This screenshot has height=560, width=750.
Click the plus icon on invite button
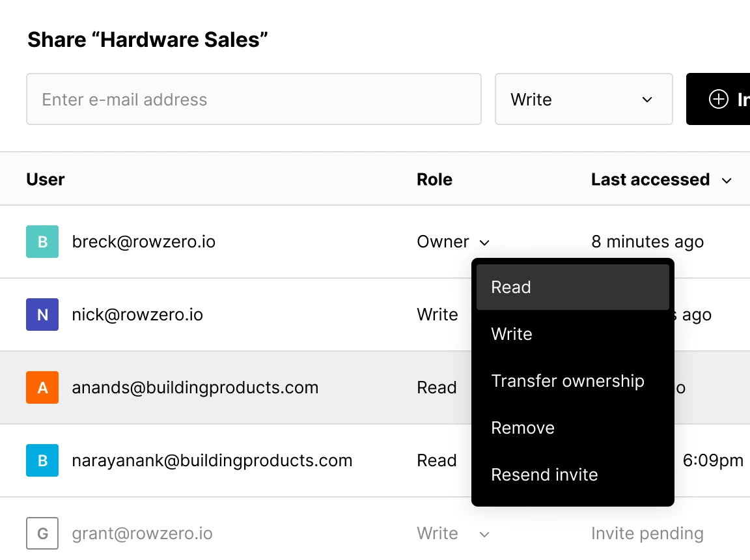[718, 99]
